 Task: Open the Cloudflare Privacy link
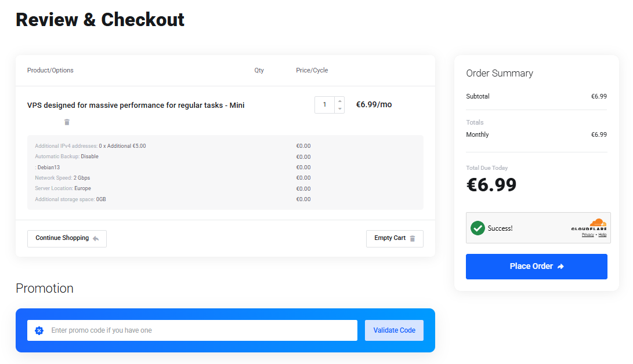[x=587, y=235]
